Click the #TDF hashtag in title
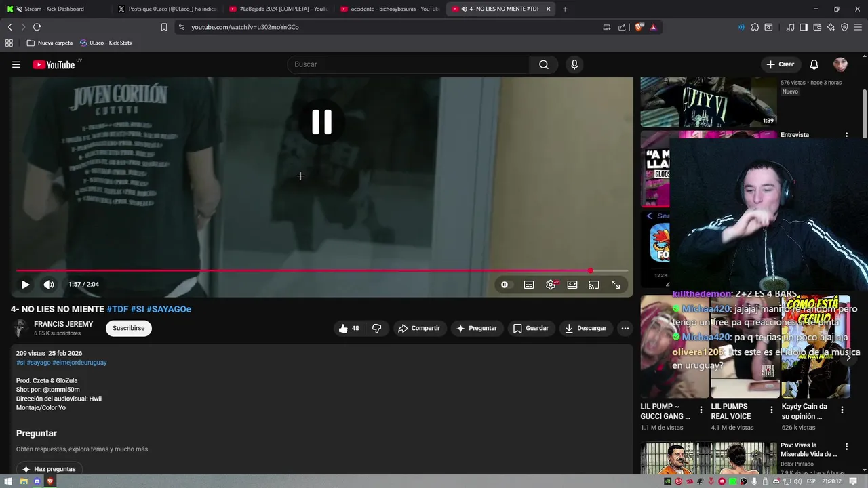 click(x=117, y=309)
